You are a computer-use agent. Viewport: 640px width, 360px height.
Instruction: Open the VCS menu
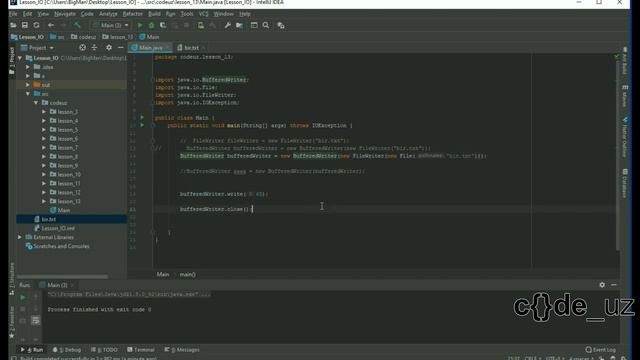point(203,14)
